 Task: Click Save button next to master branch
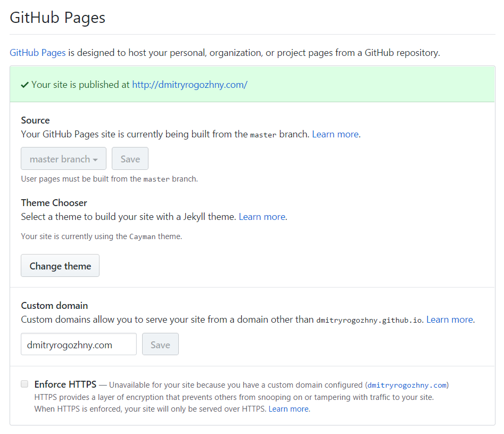[x=130, y=159]
